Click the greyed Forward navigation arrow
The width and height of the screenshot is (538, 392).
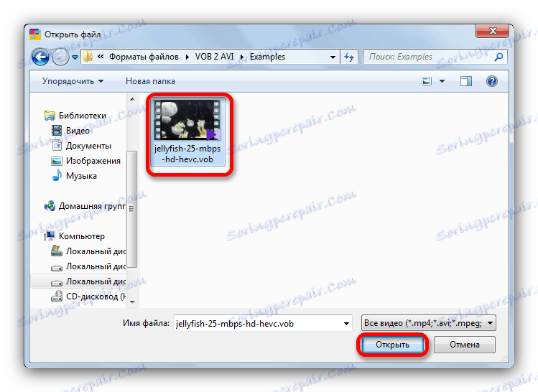tap(60, 57)
